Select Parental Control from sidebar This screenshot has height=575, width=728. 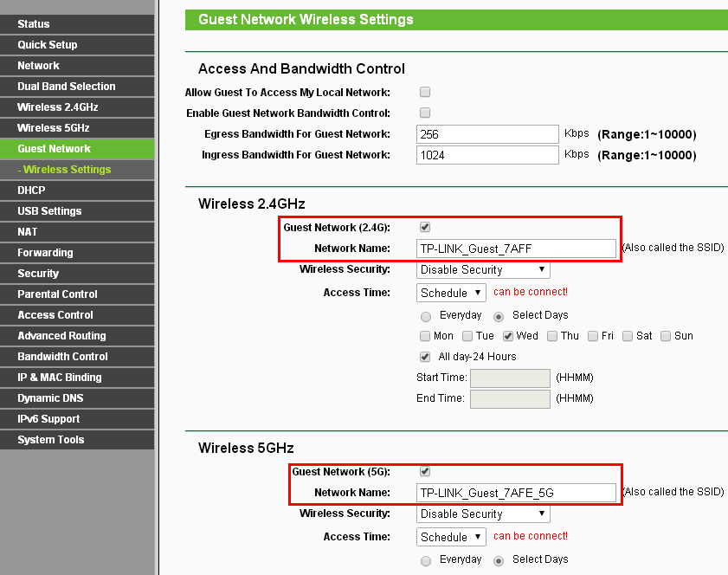coord(57,294)
